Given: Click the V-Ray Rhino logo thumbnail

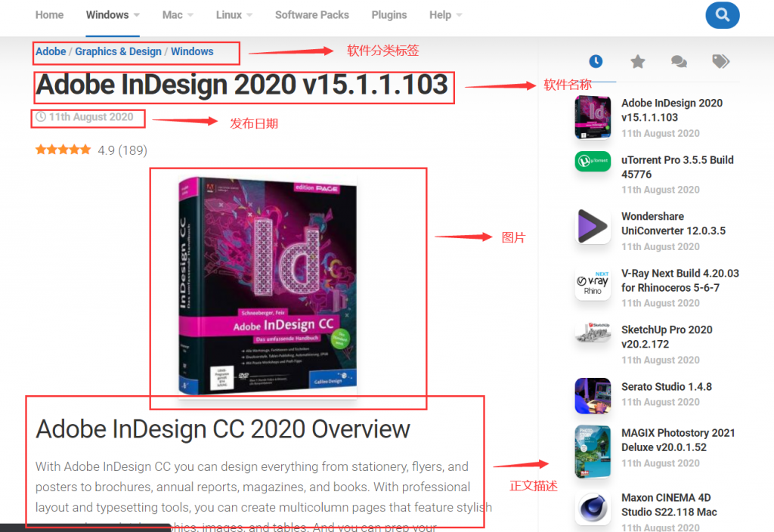Looking at the screenshot, I should click(x=593, y=283).
